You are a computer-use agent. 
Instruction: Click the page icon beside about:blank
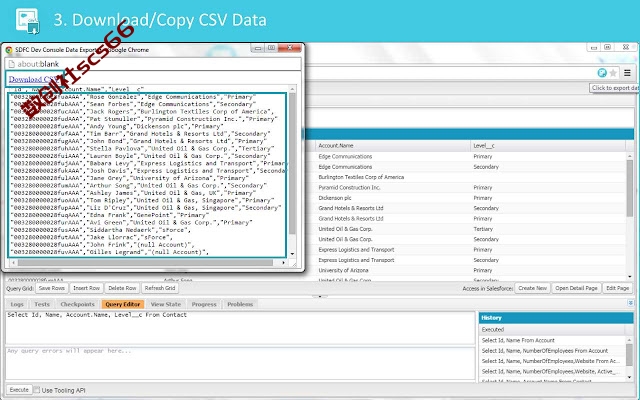coord(11,64)
